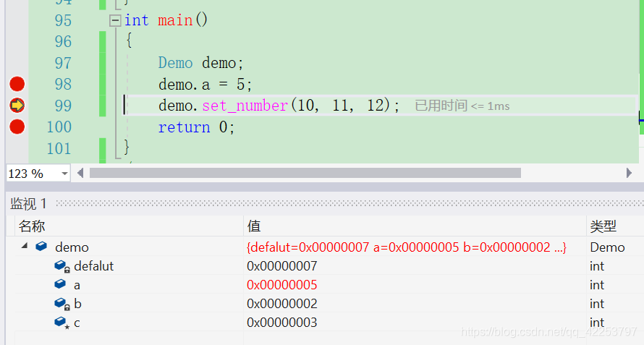Viewport: 644px width, 345px height.
Task: Click the Demo type cell
Action: click(x=607, y=247)
